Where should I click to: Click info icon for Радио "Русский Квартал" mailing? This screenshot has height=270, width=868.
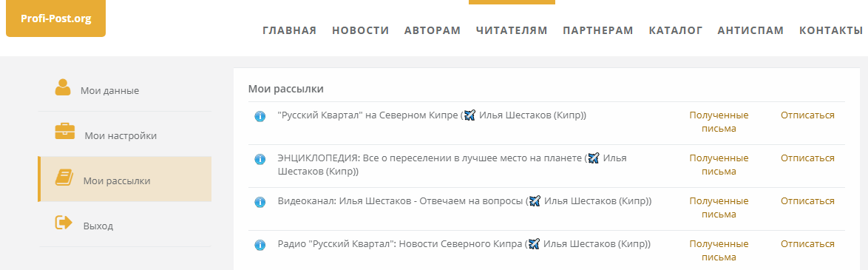click(260, 245)
